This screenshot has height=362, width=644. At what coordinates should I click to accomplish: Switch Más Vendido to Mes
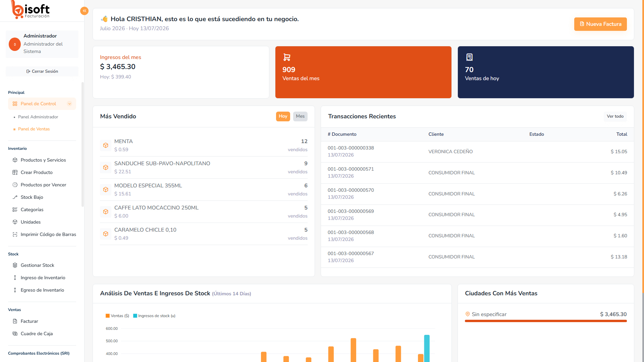coord(300,116)
